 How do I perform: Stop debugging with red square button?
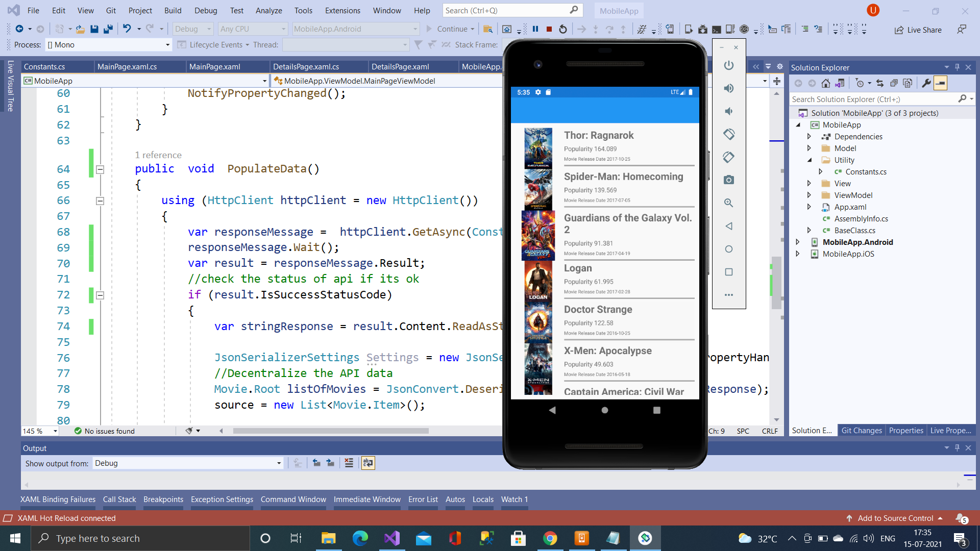549,29
